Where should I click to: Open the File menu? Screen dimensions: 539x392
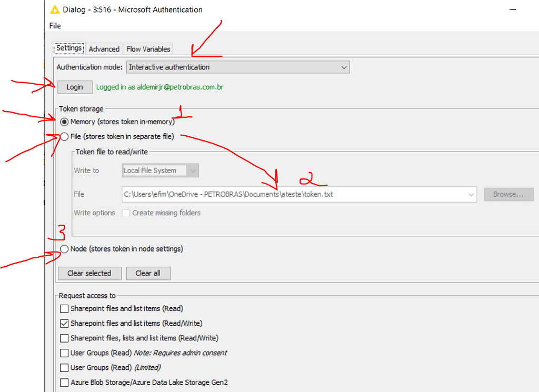[x=54, y=25]
